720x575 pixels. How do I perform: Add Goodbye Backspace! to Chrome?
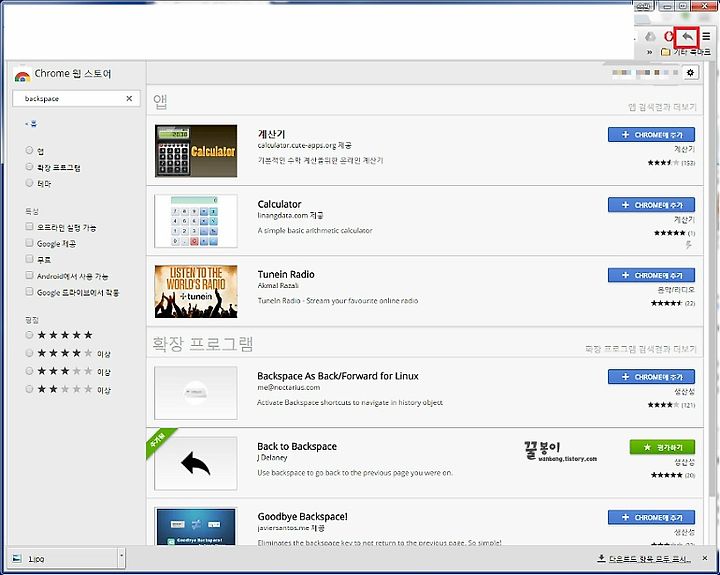click(x=651, y=517)
